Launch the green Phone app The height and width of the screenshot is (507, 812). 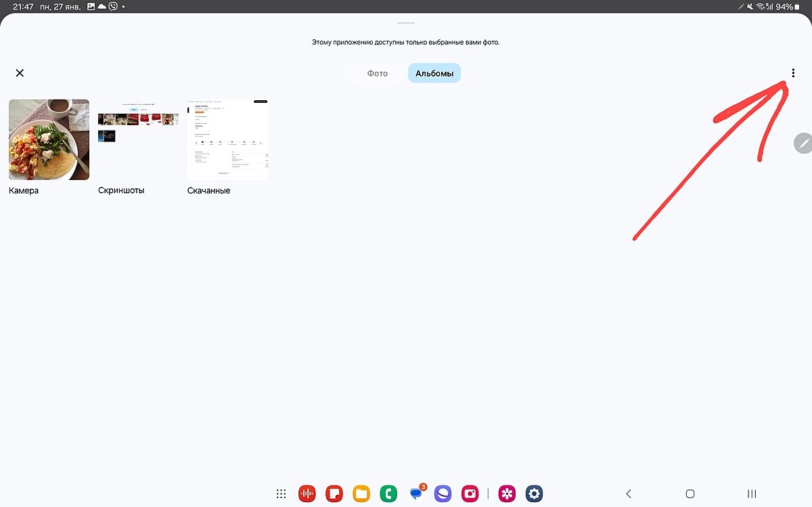click(388, 494)
